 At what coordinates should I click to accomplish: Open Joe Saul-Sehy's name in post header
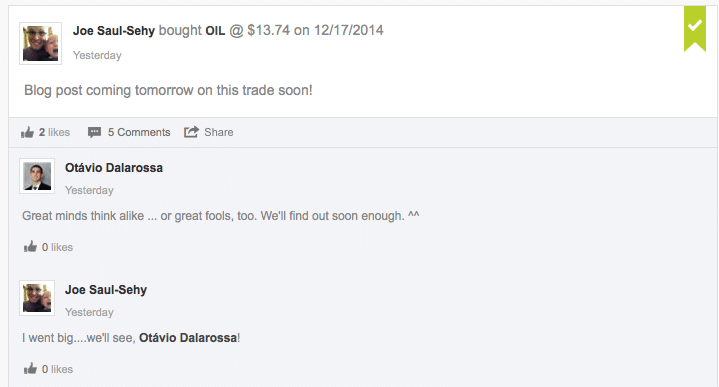tap(114, 31)
